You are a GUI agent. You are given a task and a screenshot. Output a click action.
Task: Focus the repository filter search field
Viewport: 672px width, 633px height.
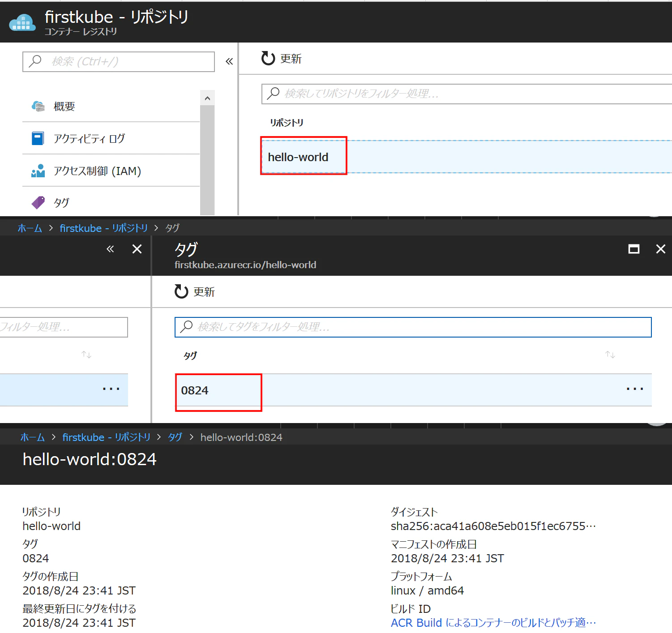click(467, 94)
